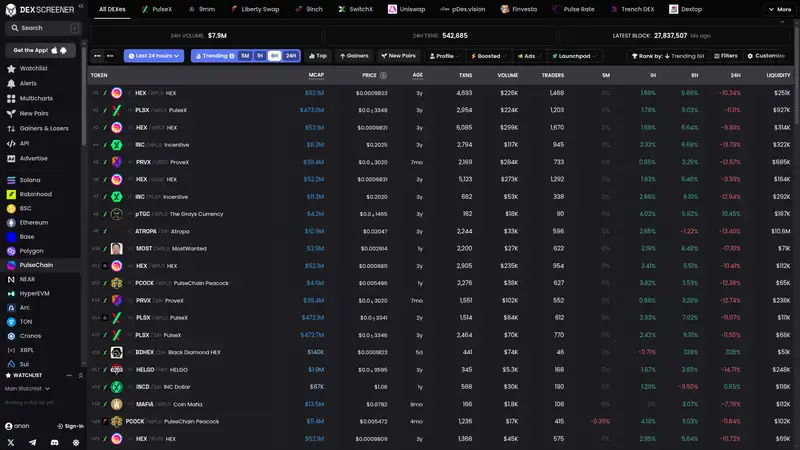Switch trending timeframe to 5M

tap(245, 56)
